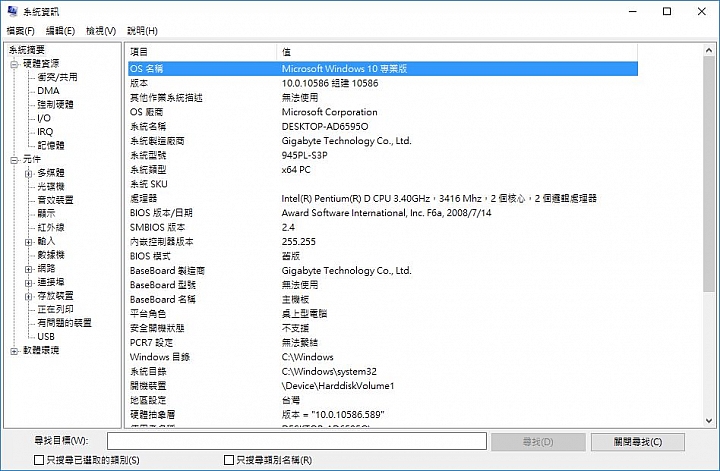Select DMA tree item
Image resolution: width=720 pixels, height=471 pixels.
(x=48, y=91)
